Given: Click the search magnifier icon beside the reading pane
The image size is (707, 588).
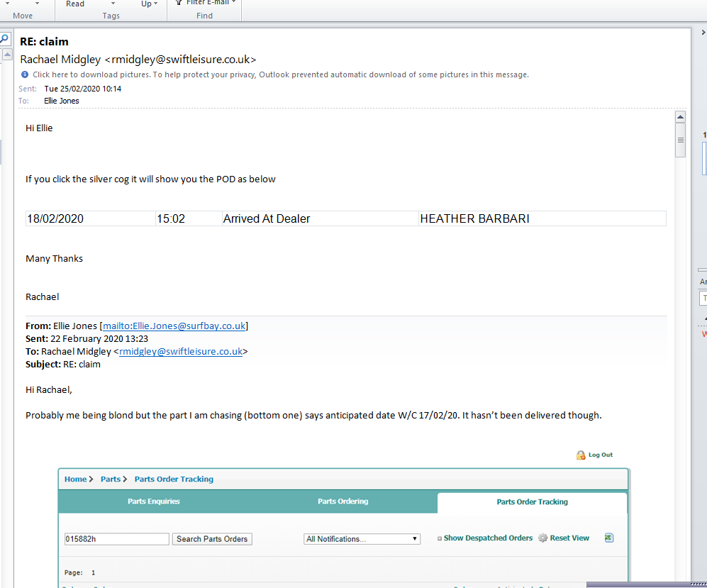Looking at the screenshot, I should 4,39.
